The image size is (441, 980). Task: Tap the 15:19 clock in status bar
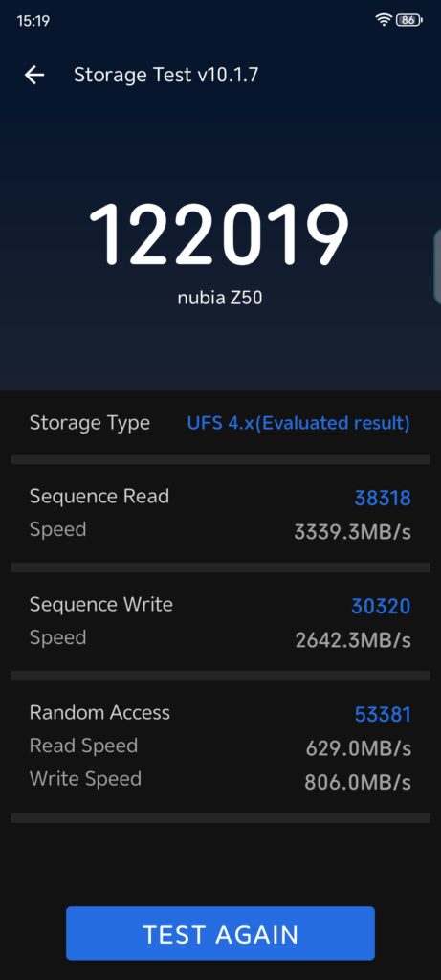(33, 21)
